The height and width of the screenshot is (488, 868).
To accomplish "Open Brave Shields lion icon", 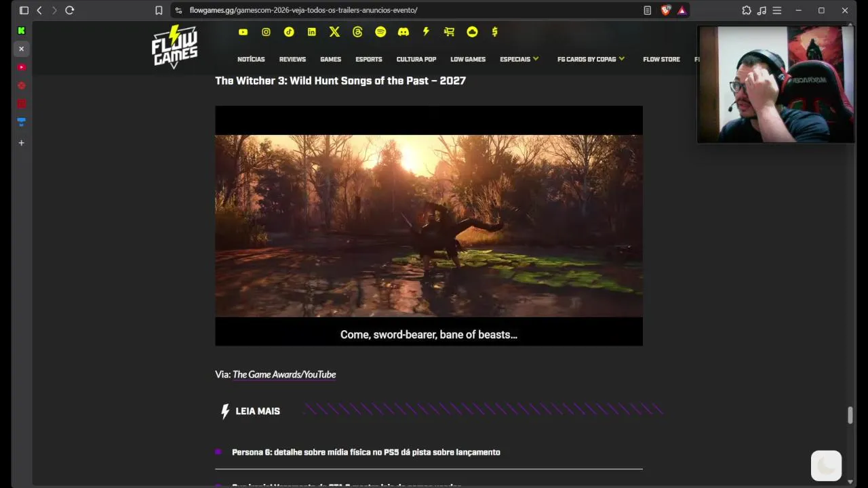I will tap(665, 10).
